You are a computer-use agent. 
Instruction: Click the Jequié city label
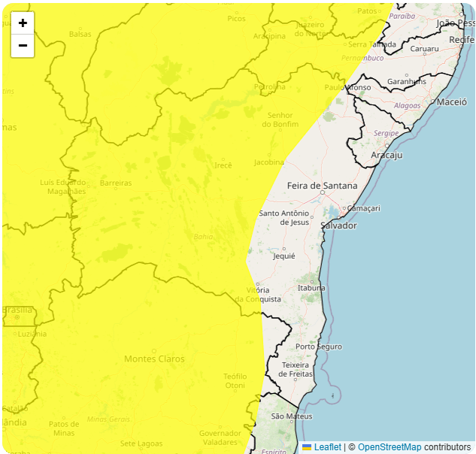point(283,256)
